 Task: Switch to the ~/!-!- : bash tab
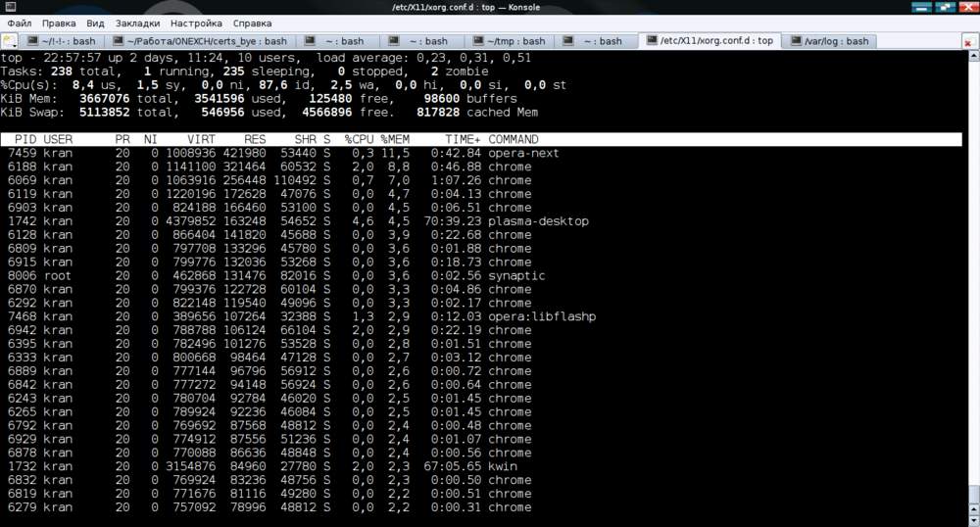pos(62,41)
